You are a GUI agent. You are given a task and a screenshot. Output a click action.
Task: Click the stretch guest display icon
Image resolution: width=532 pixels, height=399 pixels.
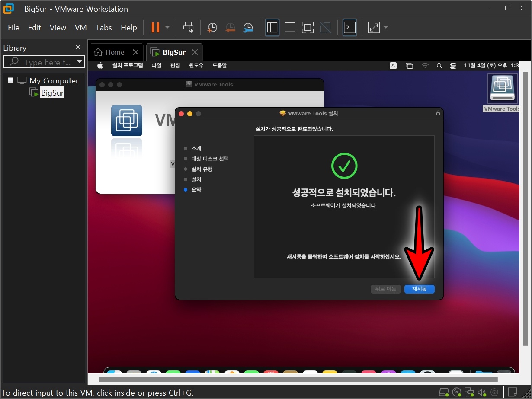[373, 28]
